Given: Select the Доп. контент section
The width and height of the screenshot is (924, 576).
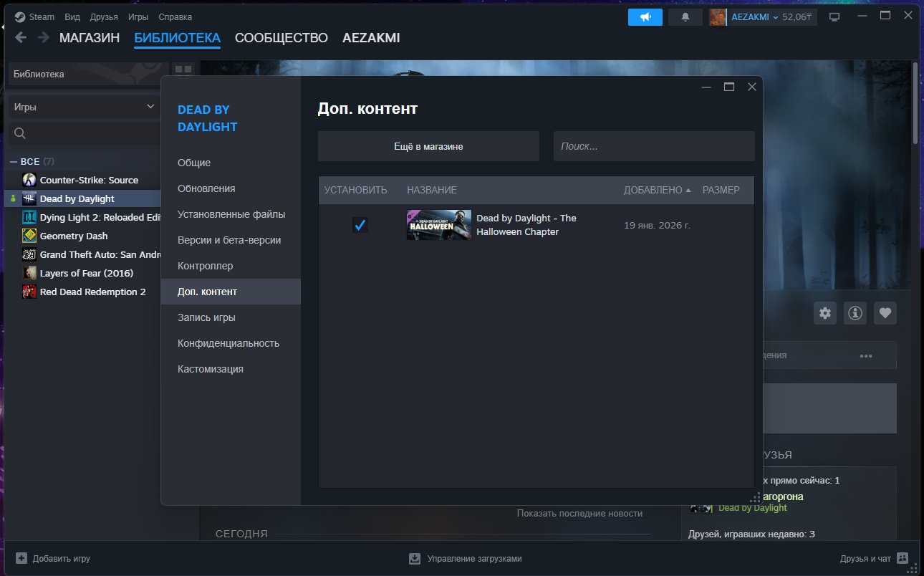Looking at the screenshot, I should 231,292.
